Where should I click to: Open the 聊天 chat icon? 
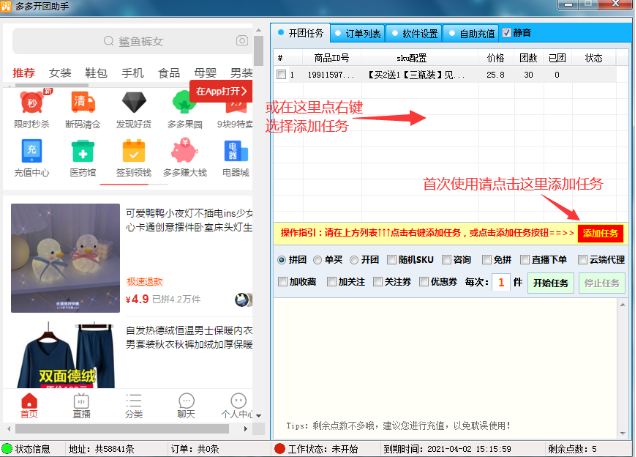click(186, 401)
